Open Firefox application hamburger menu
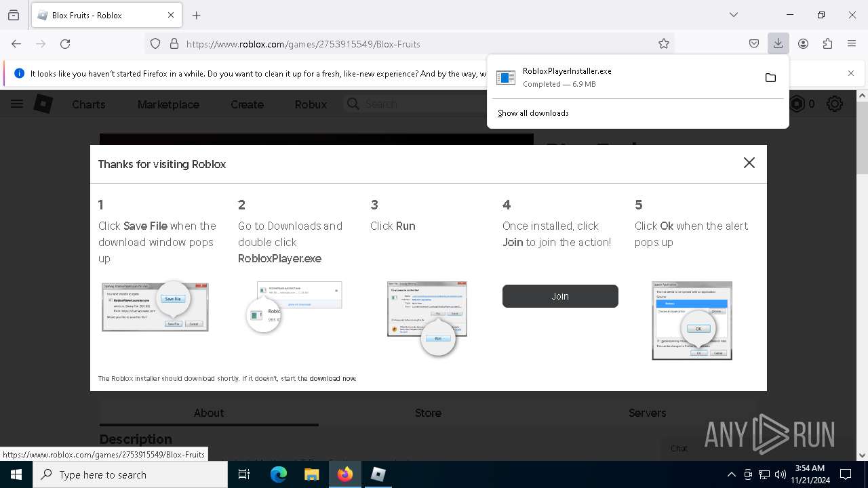 (852, 43)
